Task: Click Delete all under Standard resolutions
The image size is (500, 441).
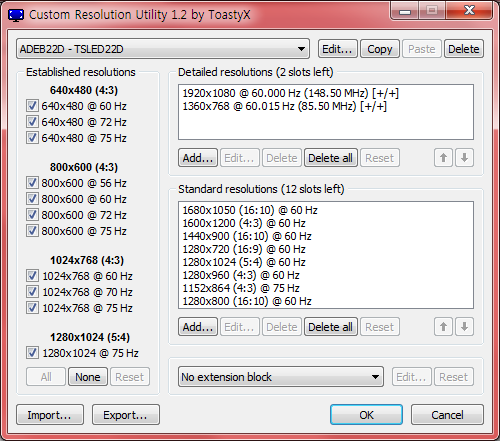Action: 330,327
